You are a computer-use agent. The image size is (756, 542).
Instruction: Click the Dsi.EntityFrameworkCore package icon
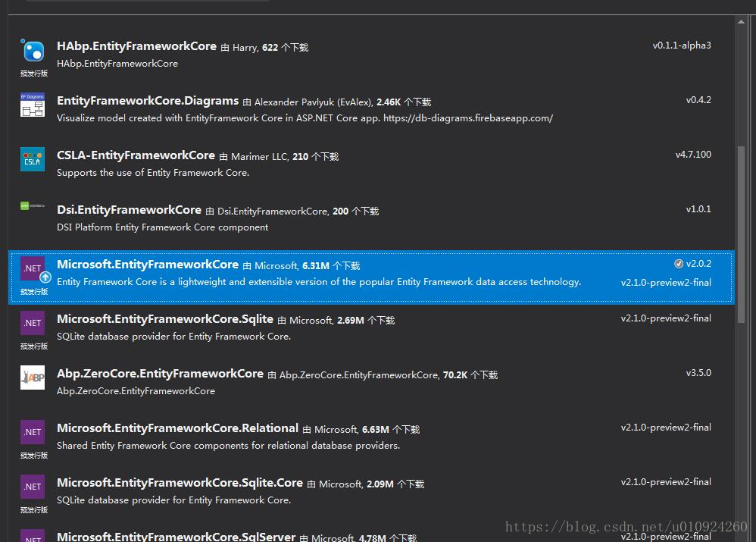point(33,206)
